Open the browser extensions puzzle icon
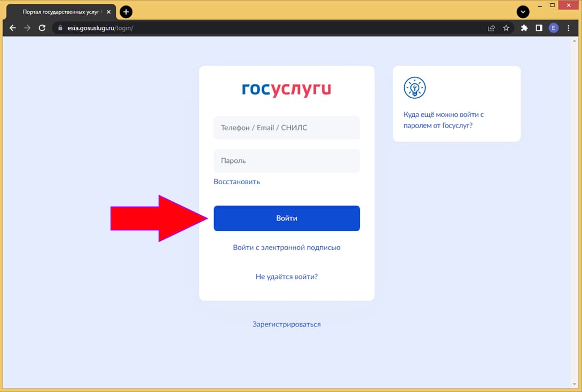582x392 pixels. (x=524, y=28)
